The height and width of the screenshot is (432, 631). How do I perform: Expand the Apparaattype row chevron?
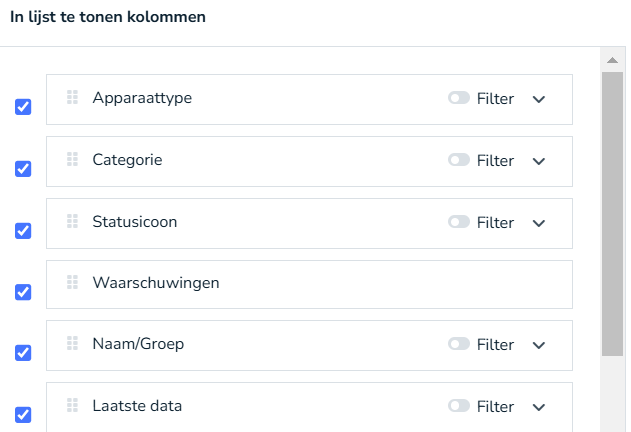(539, 99)
